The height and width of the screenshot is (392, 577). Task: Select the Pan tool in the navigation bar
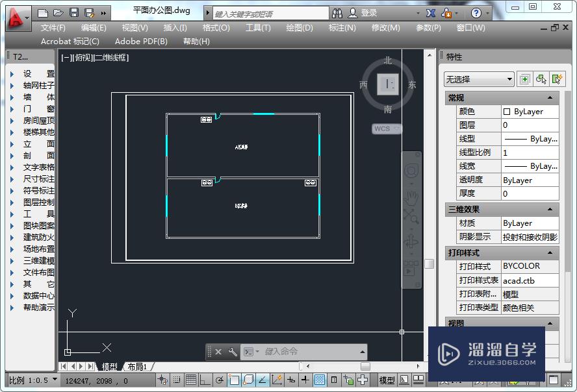(x=412, y=198)
